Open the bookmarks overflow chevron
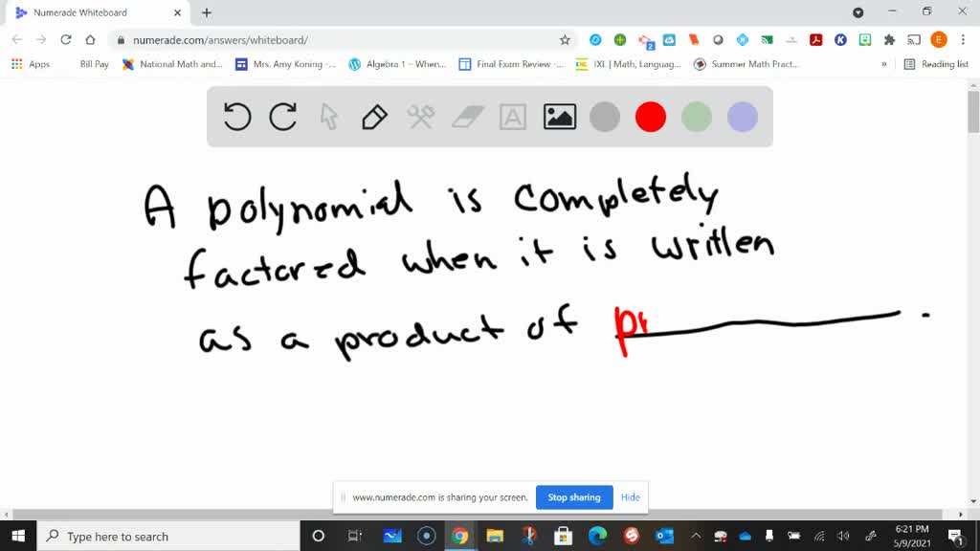 point(882,64)
